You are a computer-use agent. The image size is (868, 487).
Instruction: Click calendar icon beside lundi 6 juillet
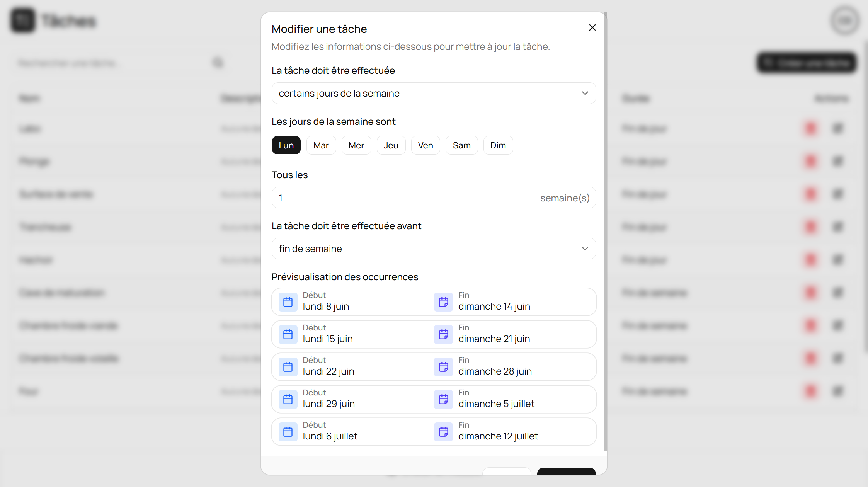[x=288, y=432]
